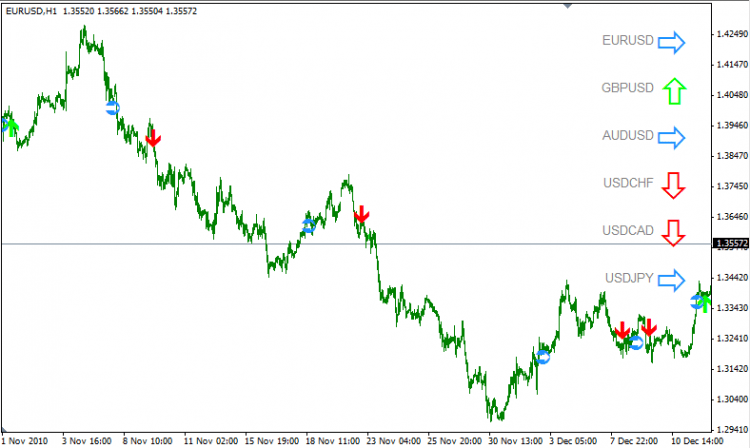750x448 pixels.
Task: Click the red down arrow beside USDCAD
Action: click(673, 232)
